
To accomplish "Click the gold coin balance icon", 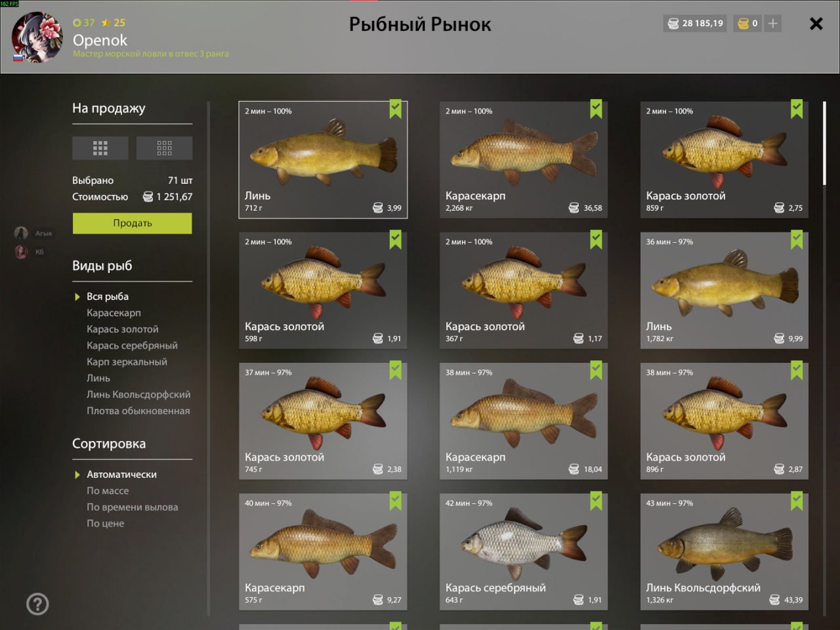I will 743,24.
